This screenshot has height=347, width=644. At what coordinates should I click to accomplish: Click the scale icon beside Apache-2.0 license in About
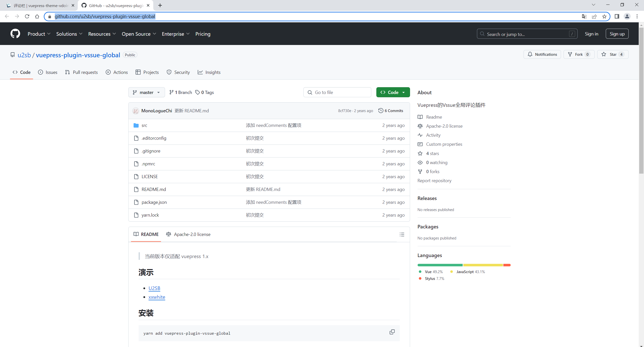[x=420, y=126]
